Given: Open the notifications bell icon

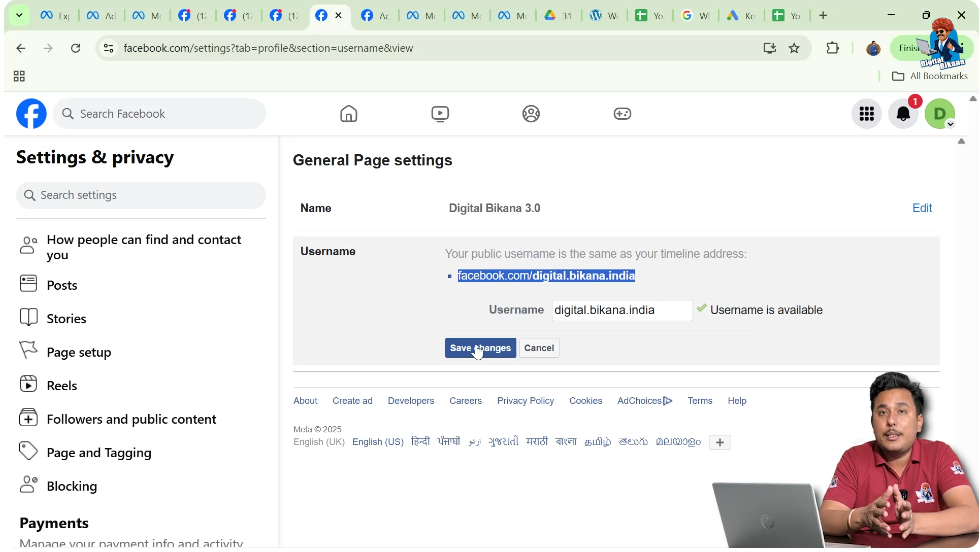Looking at the screenshot, I should point(904,114).
